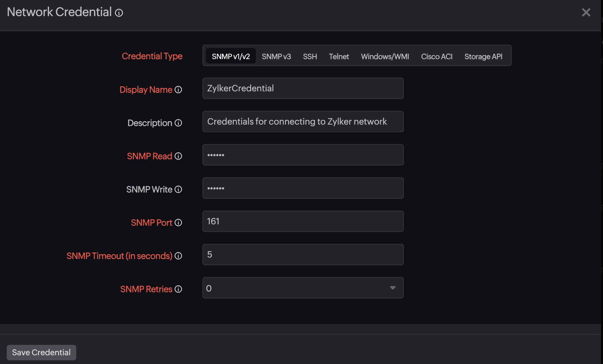603x364 pixels.
Task: Switch to the Storage API tab
Action: pyautogui.click(x=483, y=56)
